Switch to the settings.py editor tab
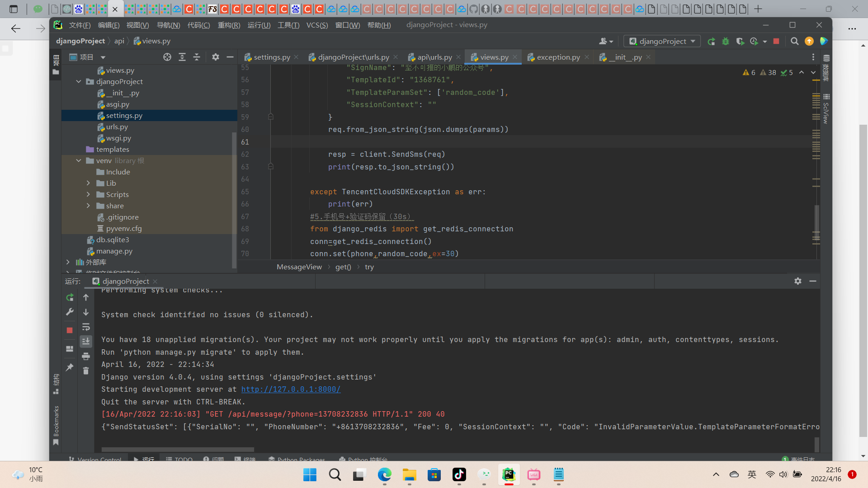This screenshot has height=488, width=868. pyautogui.click(x=272, y=57)
